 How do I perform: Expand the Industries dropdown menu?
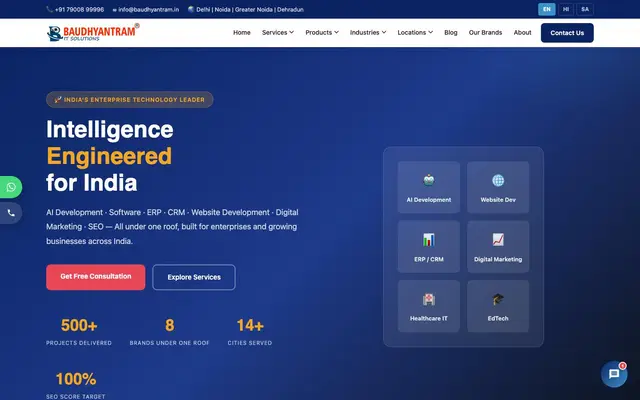[x=368, y=33]
